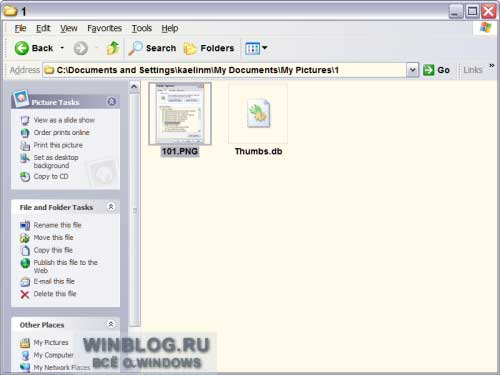Click the printer icon for Print this picture
Image resolution: width=500 pixels, height=375 pixels.
tap(25, 146)
